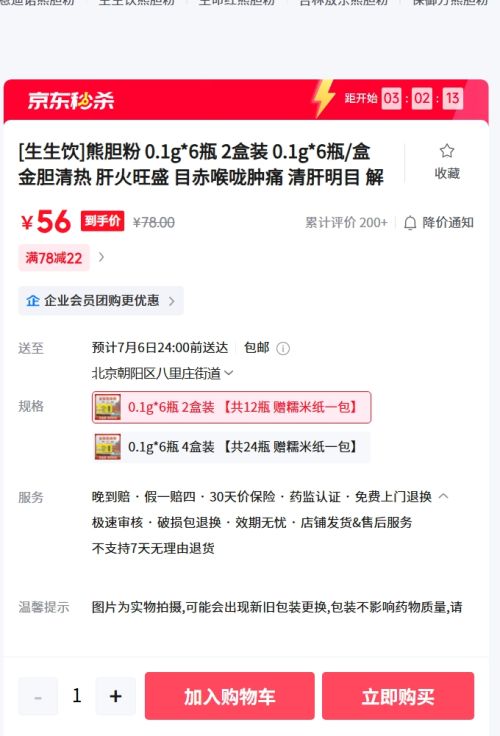Open the 北京朝阳区八里庄街道 address dropdown
The image size is (500, 736).
tap(162, 373)
